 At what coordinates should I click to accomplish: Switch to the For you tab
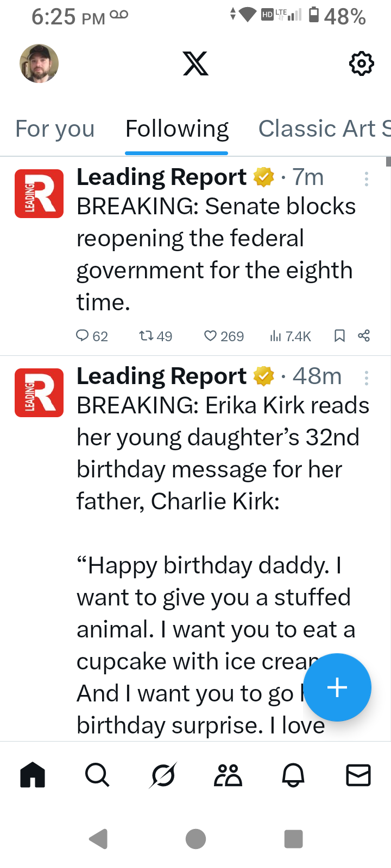(55, 129)
